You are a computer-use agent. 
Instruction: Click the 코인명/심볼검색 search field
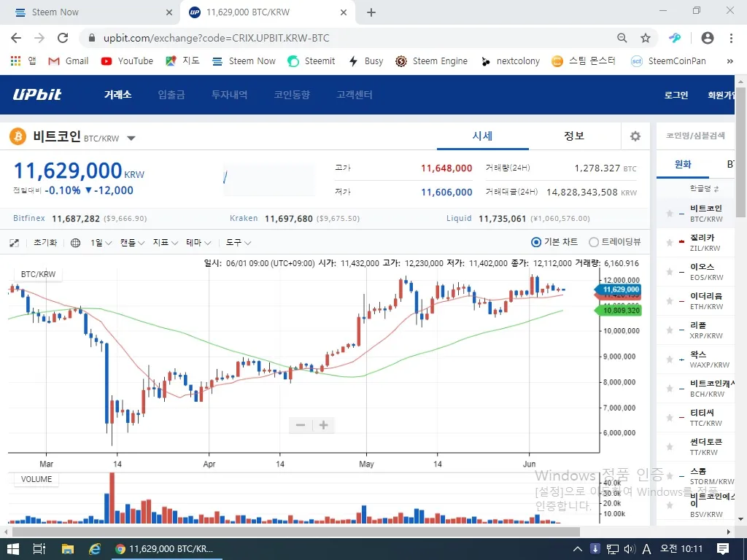(x=695, y=136)
